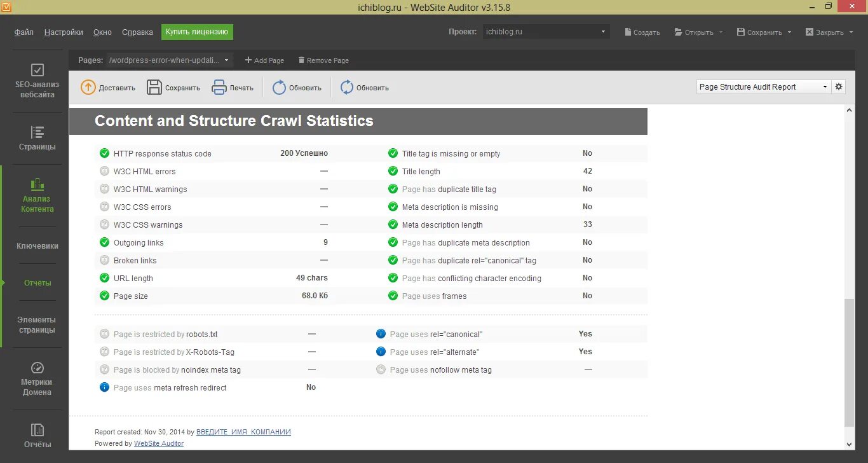The width and height of the screenshot is (868, 463).
Task: Click green check beside URL length
Action: pos(105,278)
